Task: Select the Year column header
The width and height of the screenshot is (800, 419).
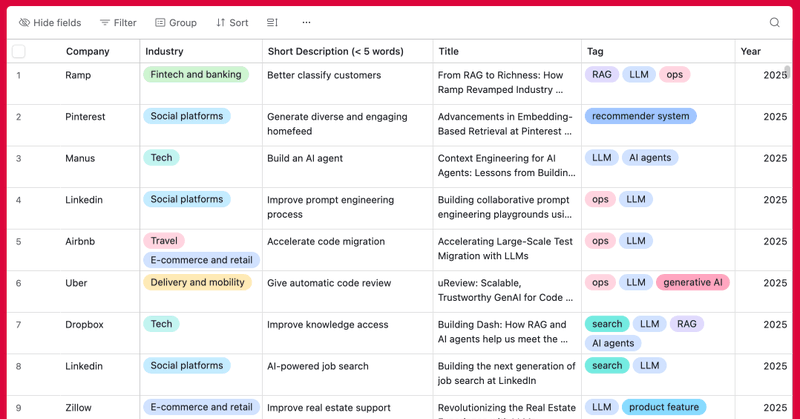Action: (x=763, y=51)
